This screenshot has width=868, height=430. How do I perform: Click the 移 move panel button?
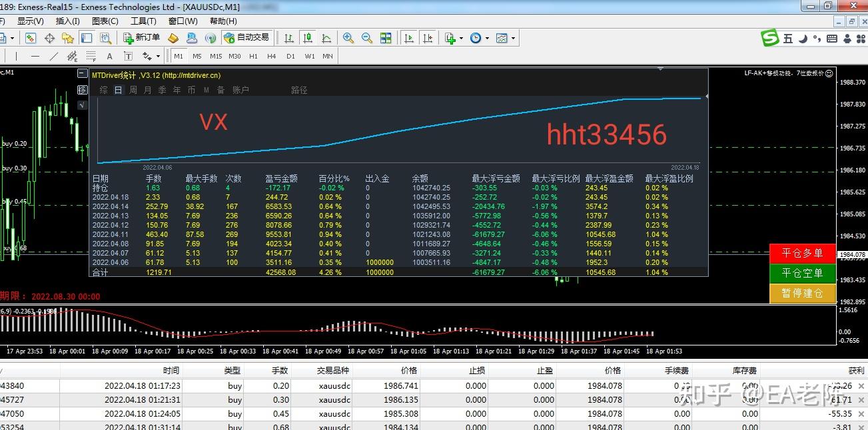(x=83, y=90)
